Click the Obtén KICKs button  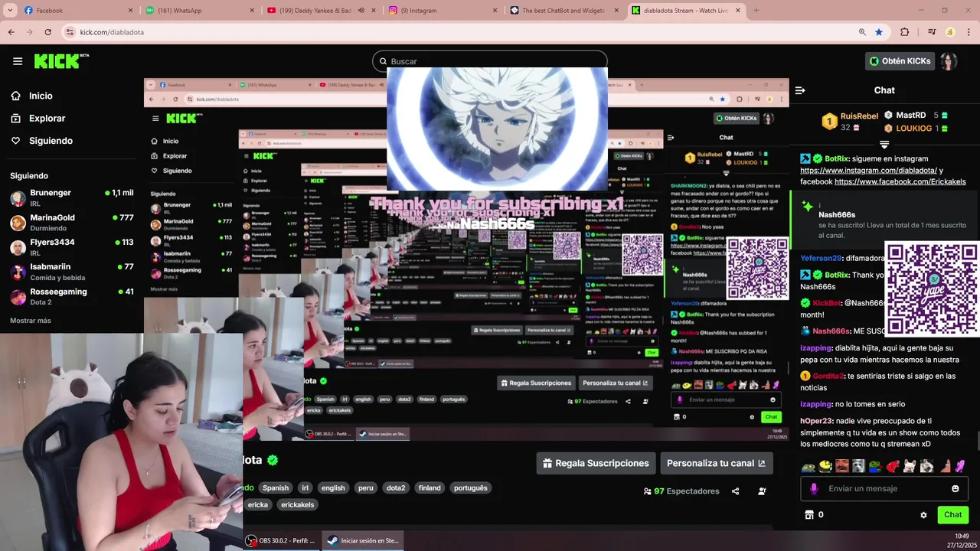coord(900,61)
